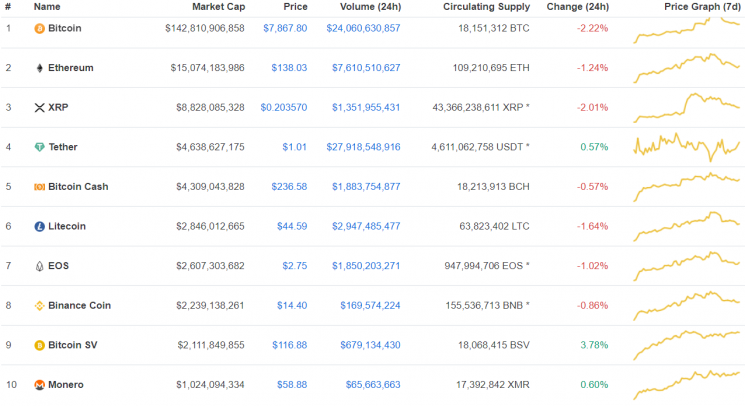The image size is (745, 406).
Task: Open the Binance Coin name link
Action: [79, 306]
